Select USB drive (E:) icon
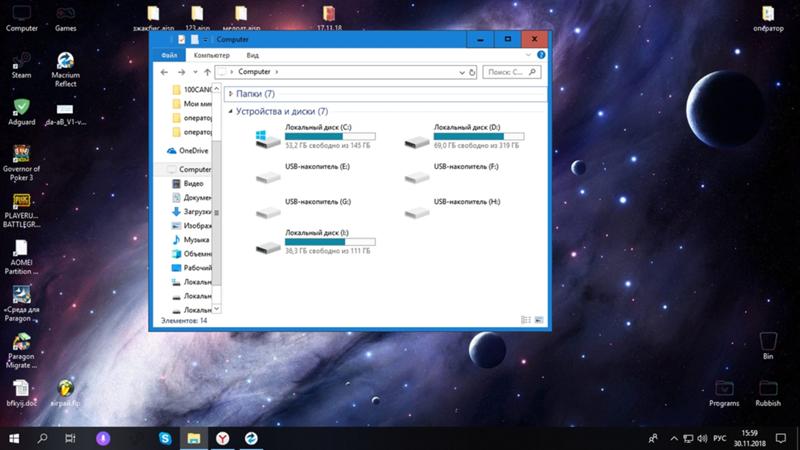 tap(268, 177)
